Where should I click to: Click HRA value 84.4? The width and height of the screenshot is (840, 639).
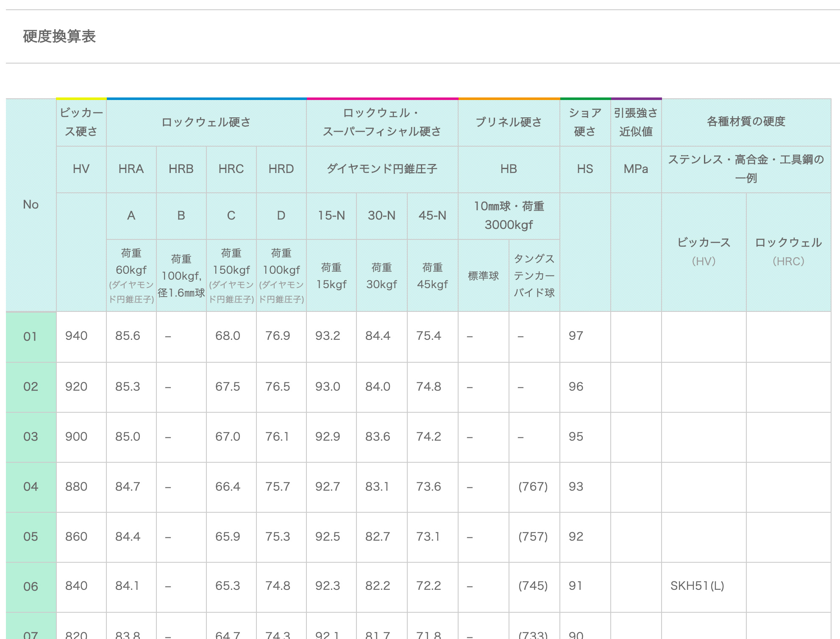pyautogui.click(x=128, y=536)
